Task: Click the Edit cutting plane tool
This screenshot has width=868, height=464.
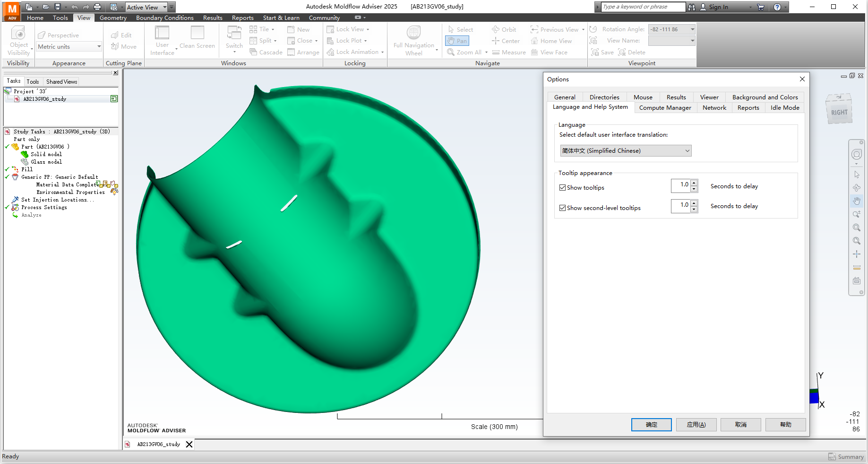Action: click(121, 35)
